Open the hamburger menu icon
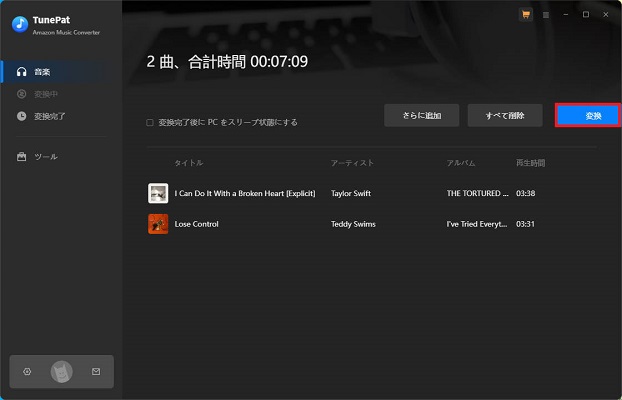 (x=546, y=15)
